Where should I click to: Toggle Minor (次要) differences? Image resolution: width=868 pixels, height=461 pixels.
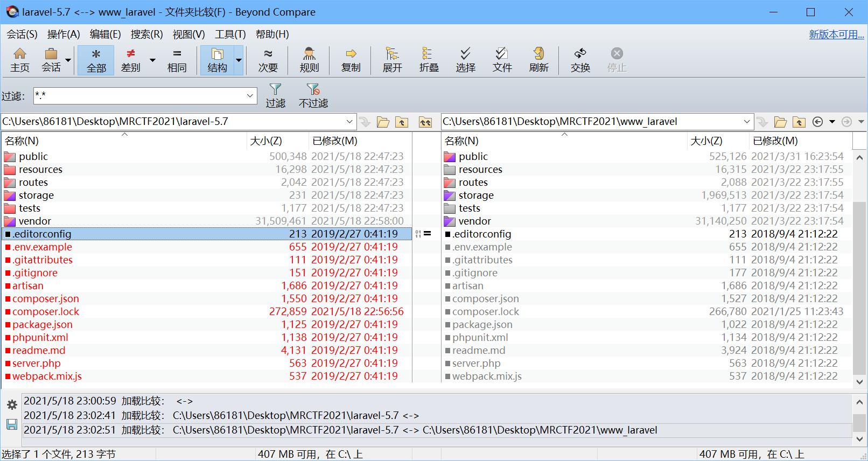click(x=268, y=60)
